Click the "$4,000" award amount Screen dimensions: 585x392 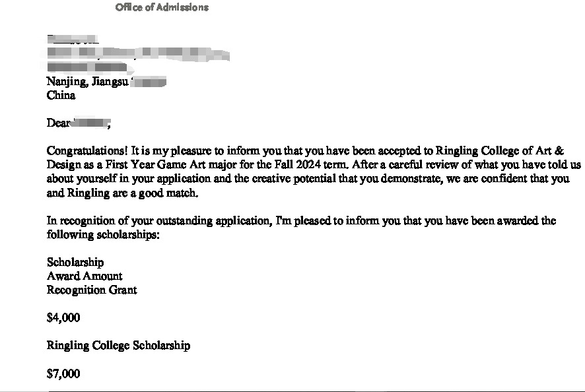point(63,317)
